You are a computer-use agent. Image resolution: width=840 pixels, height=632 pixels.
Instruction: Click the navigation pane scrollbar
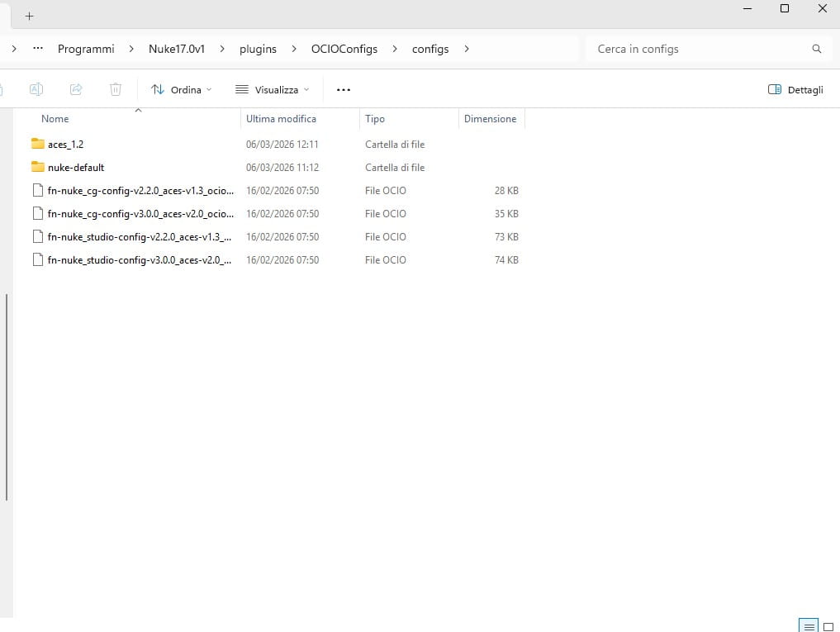click(7, 397)
